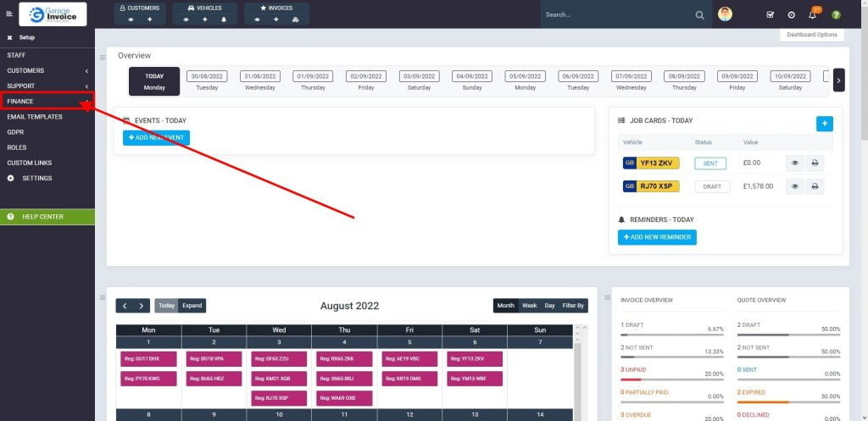The height and width of the screenshot is (421, 868).
Task: Open the timer clock icon
Action: [x=791, y=14]
